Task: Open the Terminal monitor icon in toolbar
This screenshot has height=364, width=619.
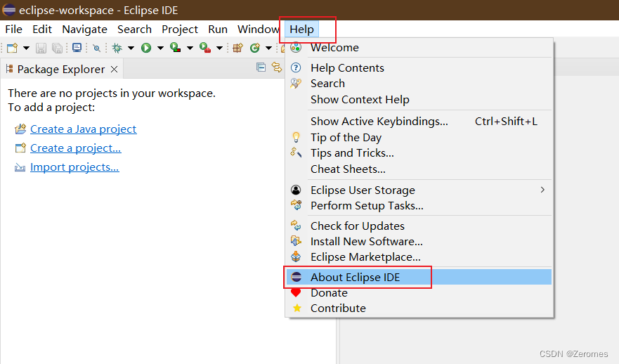Action: pos(77,48)
